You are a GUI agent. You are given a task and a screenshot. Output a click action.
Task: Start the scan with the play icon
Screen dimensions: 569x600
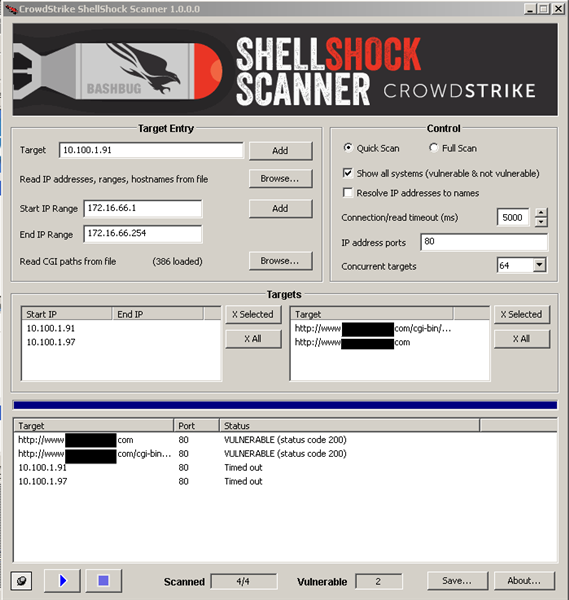pos(62,580)
